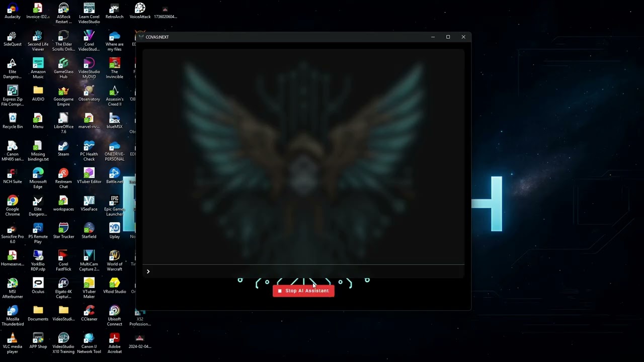The image size is (644, 362).
Task: Select the Oculus desktop icon
Action: click(38, 286)
